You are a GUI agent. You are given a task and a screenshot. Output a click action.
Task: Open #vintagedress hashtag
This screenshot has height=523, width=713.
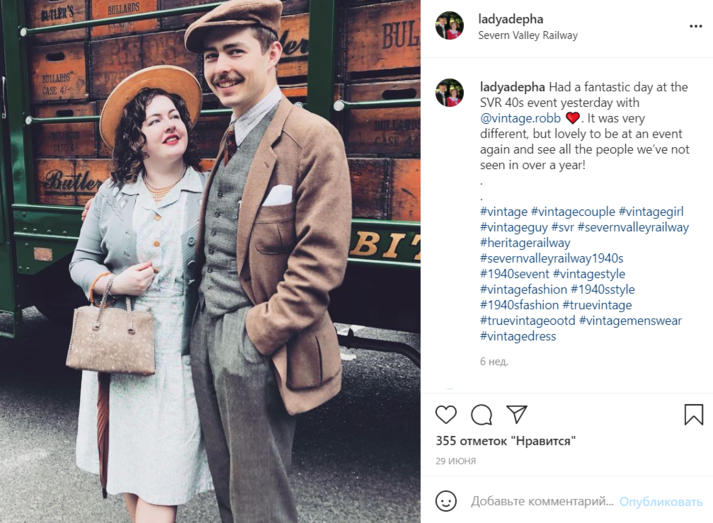[x=518, y=337]
